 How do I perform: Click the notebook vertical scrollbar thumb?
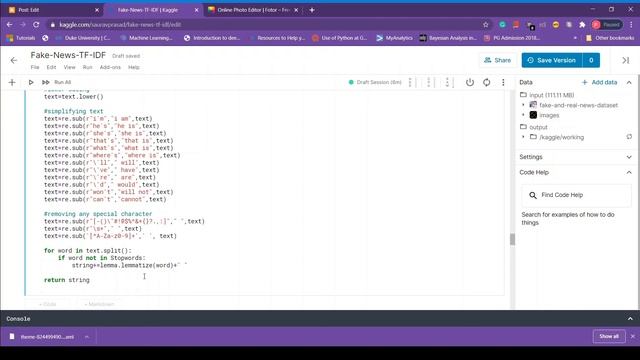[512, 239]
